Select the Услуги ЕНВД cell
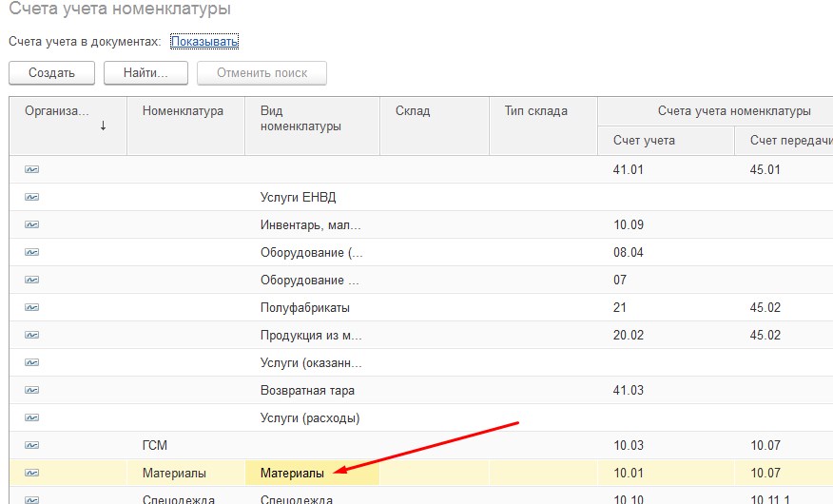This screenshot has width=833, height=504. [x=312, y=197]
